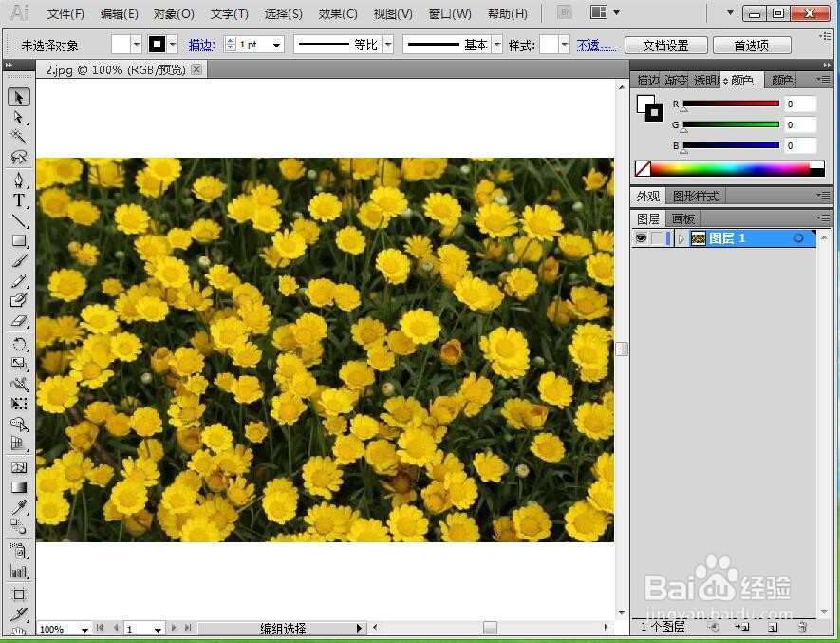Open the 样式 graphic style dropdown
840x643 pixels.
pyautogui.click(x=564, y=45)
